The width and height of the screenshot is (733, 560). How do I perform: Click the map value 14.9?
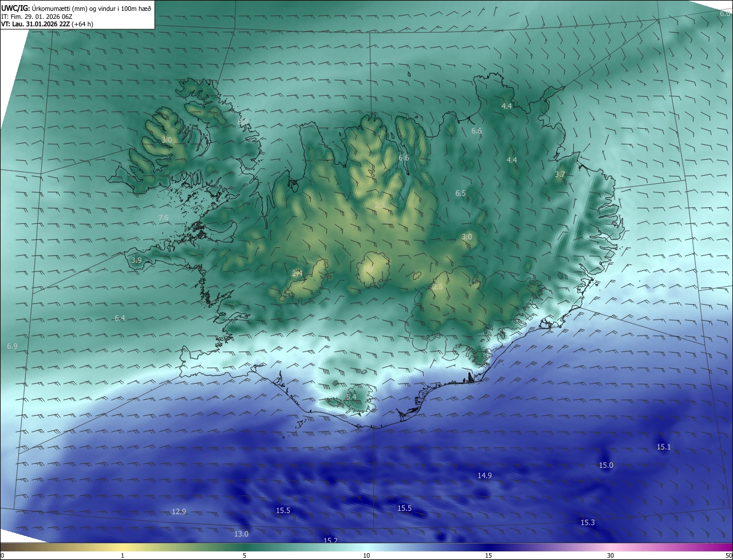(484, 475)
